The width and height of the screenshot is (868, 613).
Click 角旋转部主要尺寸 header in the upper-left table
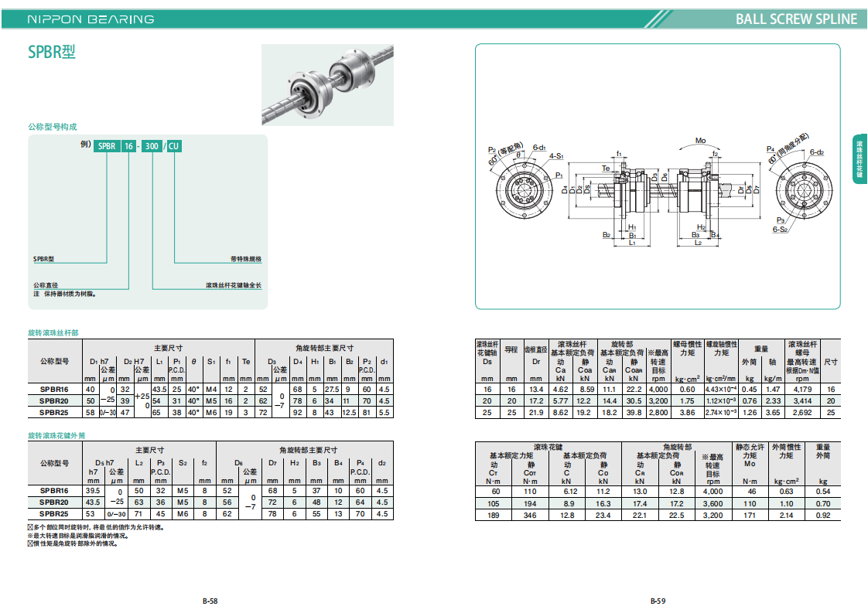click(x=324, y=348)
